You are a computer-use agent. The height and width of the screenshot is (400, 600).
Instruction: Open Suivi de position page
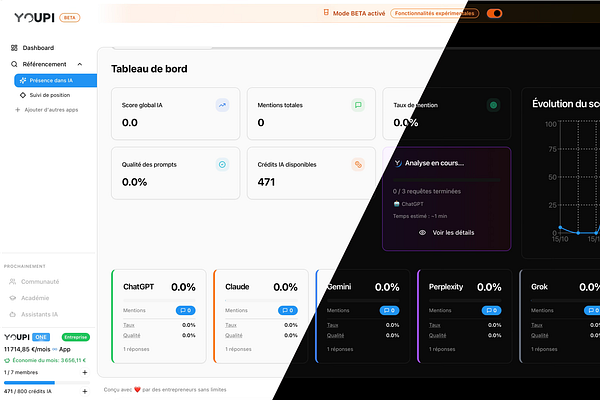50,95
